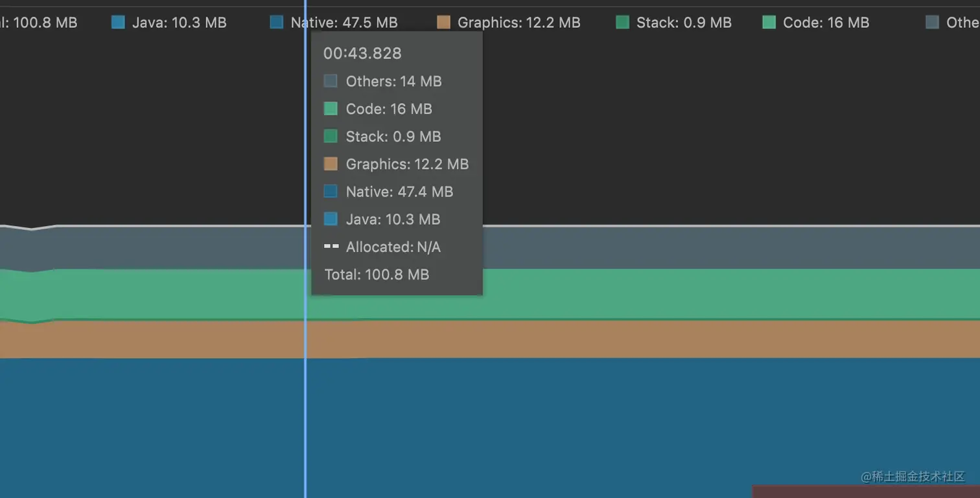Click "Total: 100.8 MB" in the tooltip
Viewport: 980px width, 498px height.
pyautogui.click(x=377, y=275)
